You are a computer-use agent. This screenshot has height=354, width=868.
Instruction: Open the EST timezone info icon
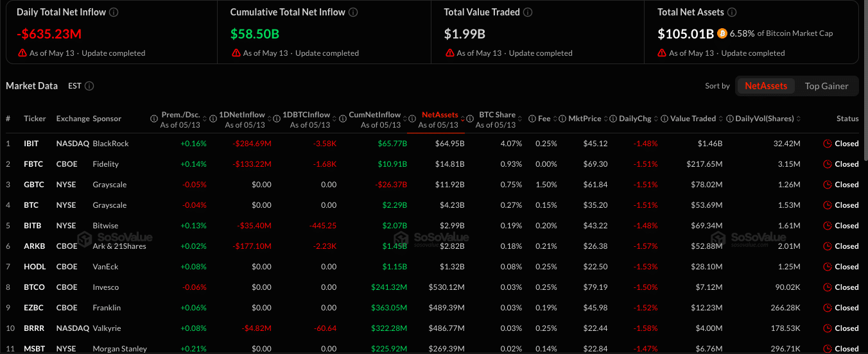(89, 86)
